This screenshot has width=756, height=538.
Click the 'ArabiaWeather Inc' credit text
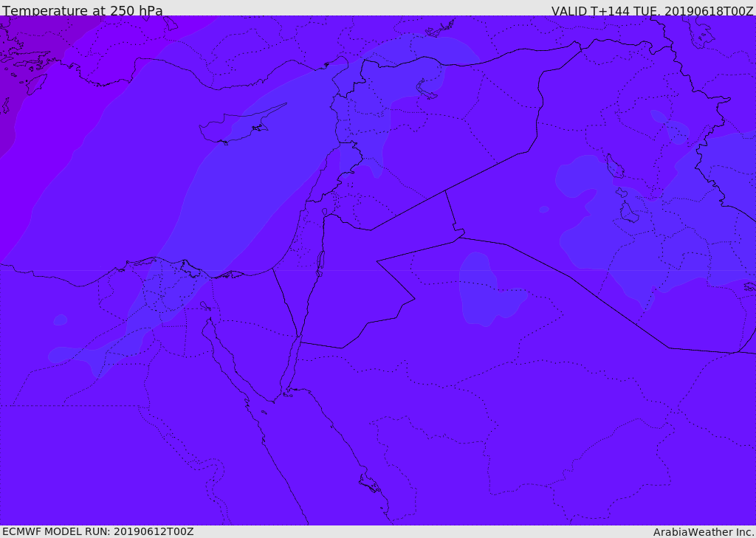click(704, 532)
